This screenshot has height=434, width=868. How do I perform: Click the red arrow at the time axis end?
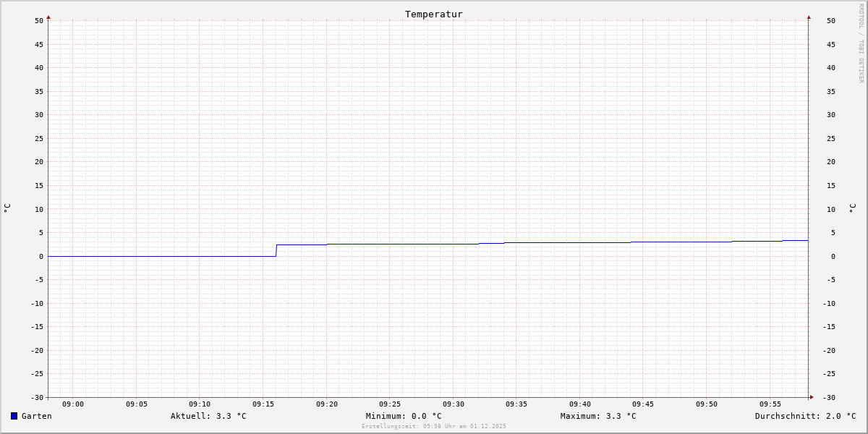812,397
